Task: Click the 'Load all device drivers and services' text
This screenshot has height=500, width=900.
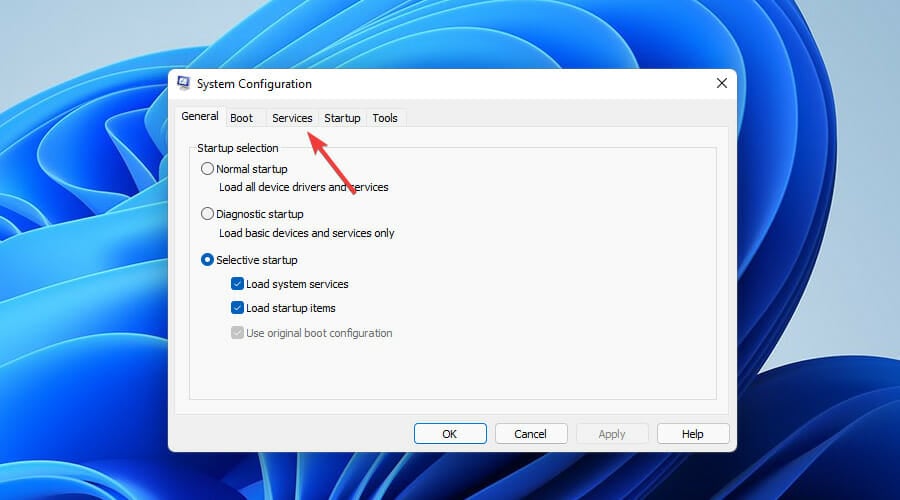Action: click(x=304, y=187)
